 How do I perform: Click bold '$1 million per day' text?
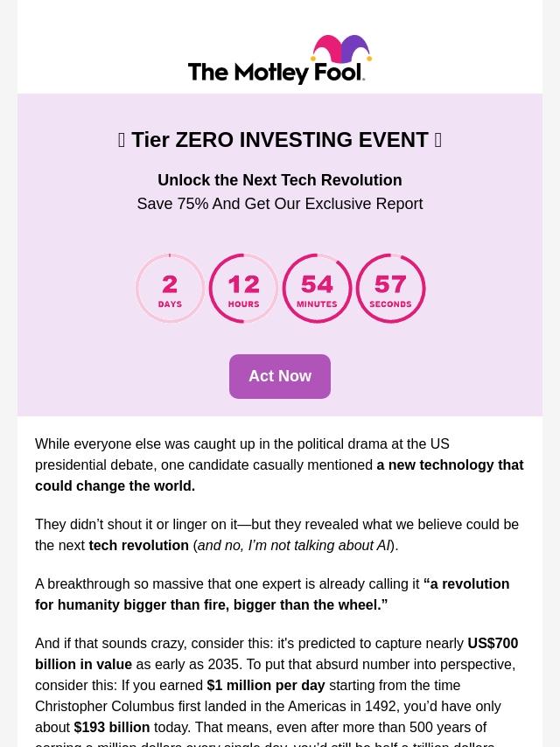[266, 685]
